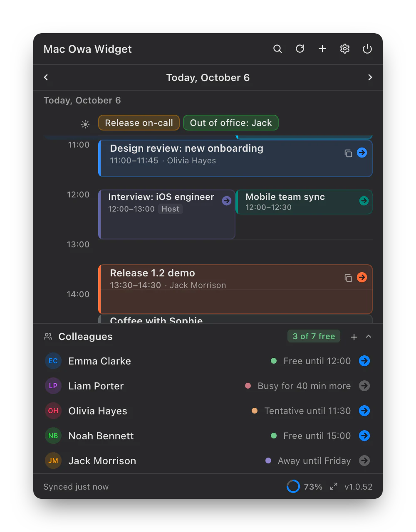
Task: Open settings gear icon
Action: click(345, 49)
